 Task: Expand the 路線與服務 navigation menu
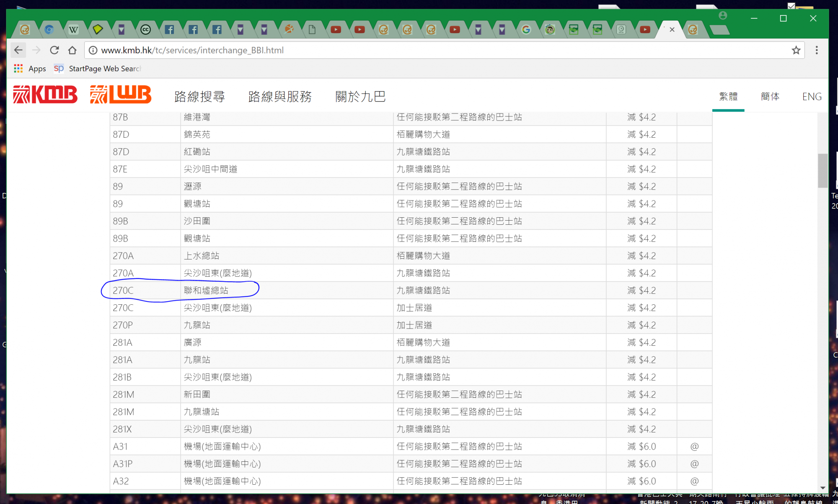(x=280, y=97)
